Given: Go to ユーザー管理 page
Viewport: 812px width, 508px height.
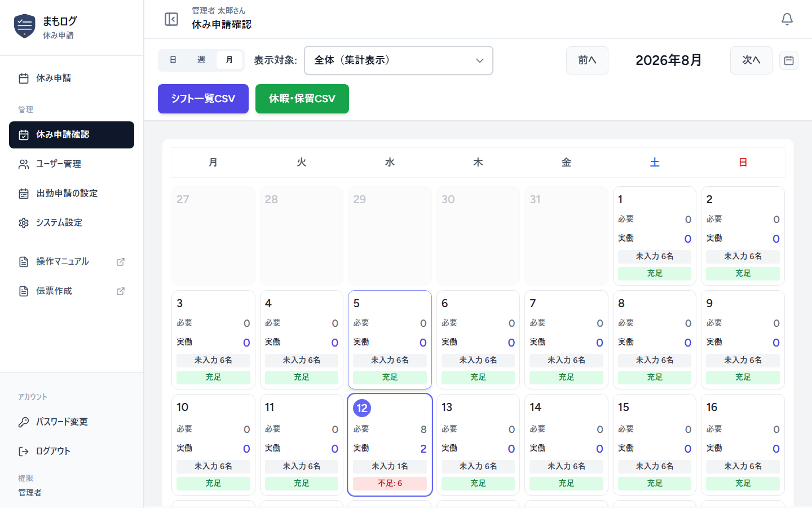Looking at the screenshot, I should (x=72, y=164).
